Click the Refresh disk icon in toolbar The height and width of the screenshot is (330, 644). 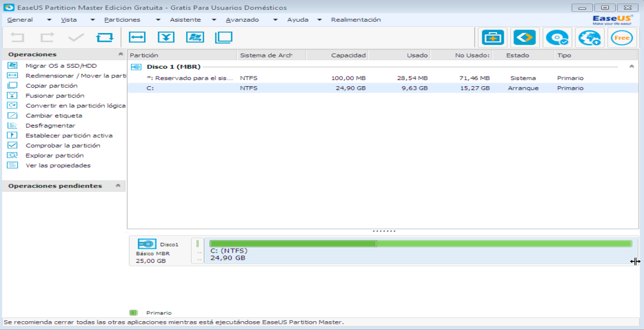pos(105,37)
